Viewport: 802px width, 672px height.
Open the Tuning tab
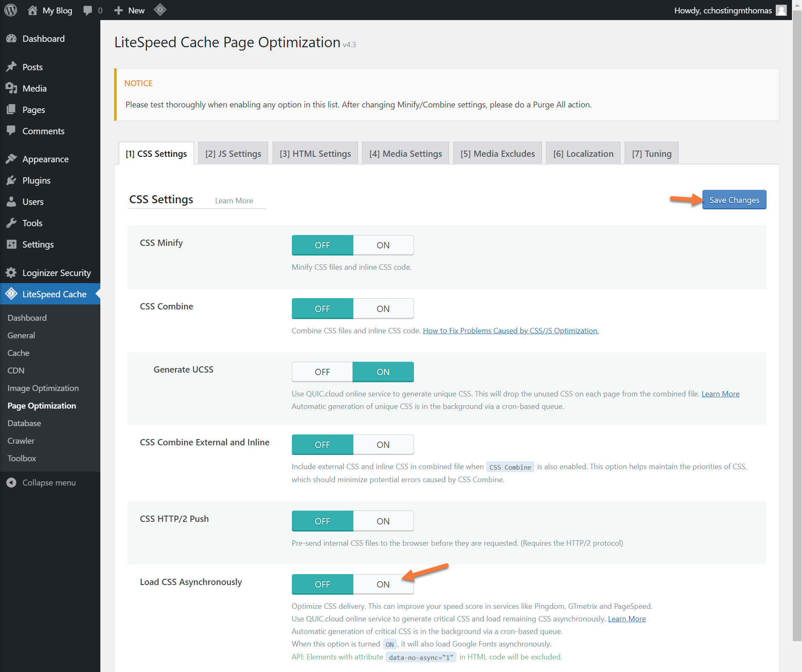tap(651, 153)
